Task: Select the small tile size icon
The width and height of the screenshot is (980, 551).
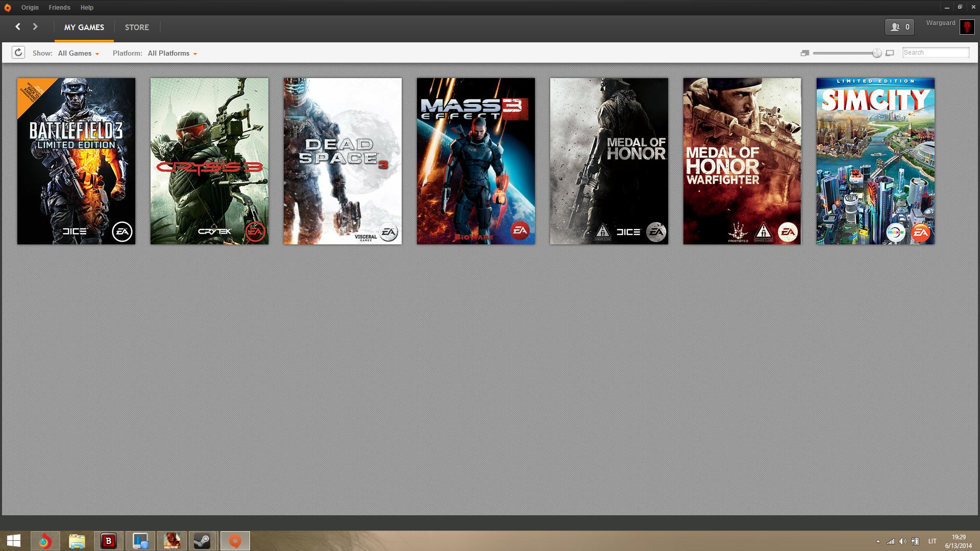Action: [805, 53]
